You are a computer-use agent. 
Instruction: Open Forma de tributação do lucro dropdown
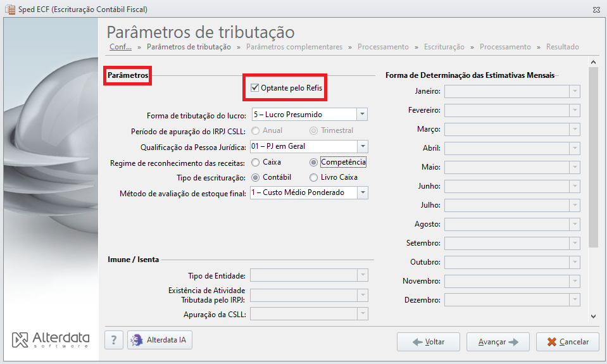click(x=362, y=115)
